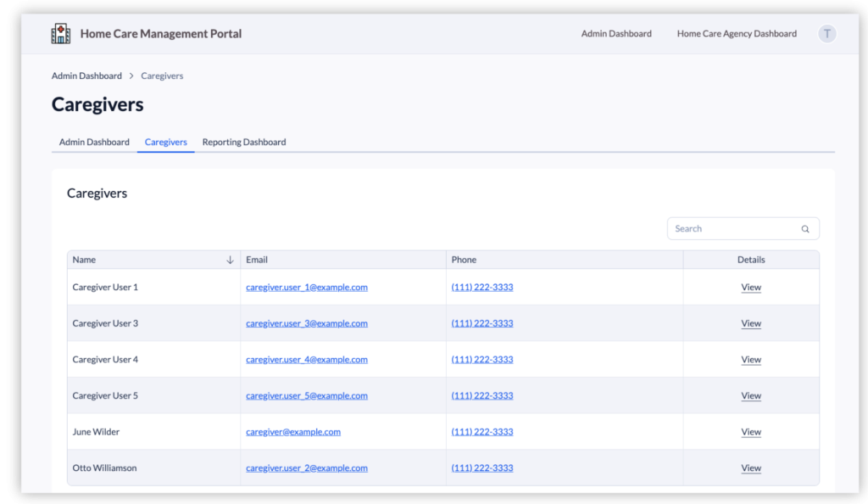Email caregiver.user_3@example.com
The width and height of the screenshot is (868, 504).
307,323
